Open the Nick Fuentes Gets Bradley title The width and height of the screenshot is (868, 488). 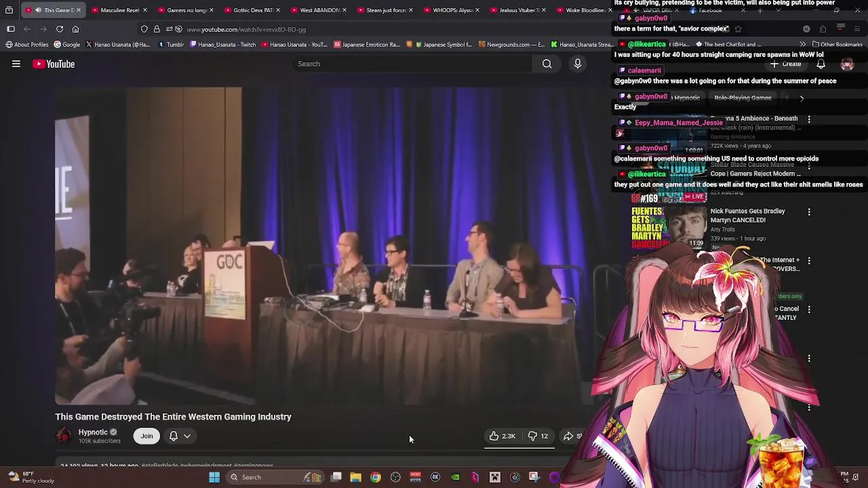click(x=747, y=216)
